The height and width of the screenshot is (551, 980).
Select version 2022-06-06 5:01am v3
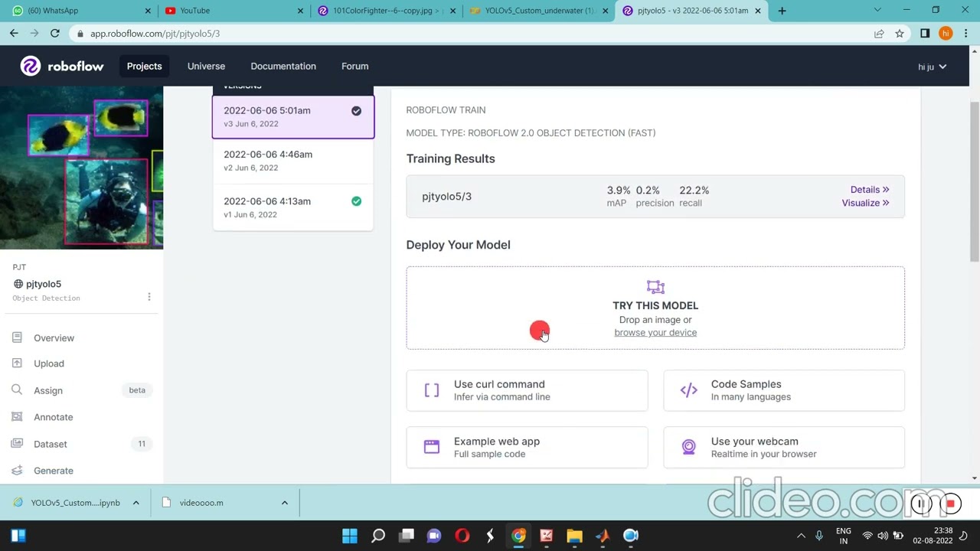(x=293, y=117)
